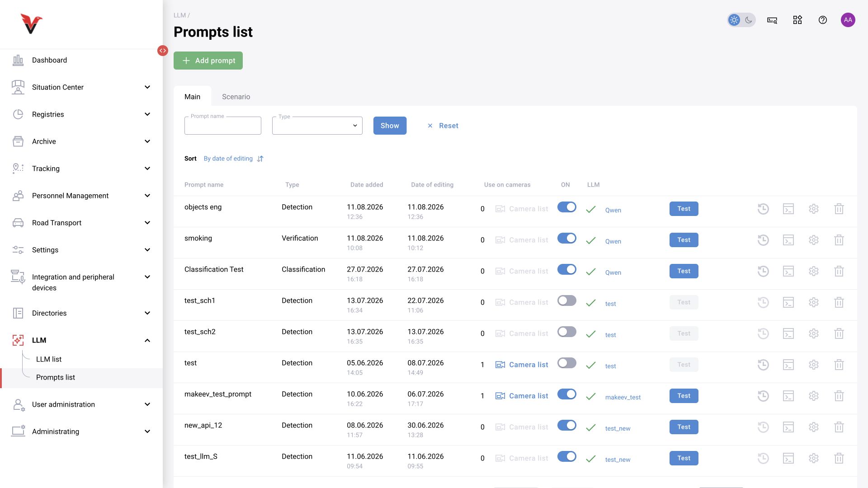Disable the makeev_test_prompt switch
Viewport: 868px width, 488px height.
click(567, 394)
